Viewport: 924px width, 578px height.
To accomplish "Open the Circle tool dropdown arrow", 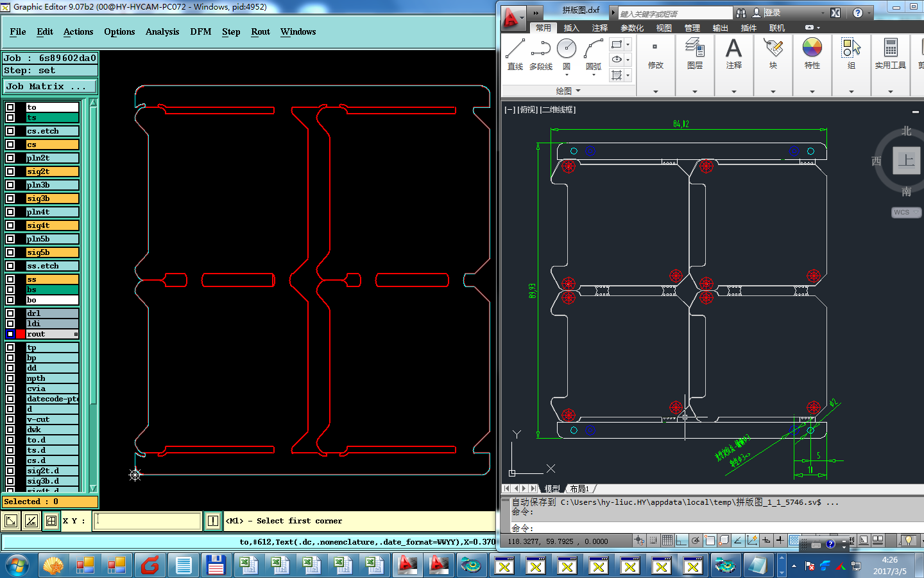I will pos(567,75).
